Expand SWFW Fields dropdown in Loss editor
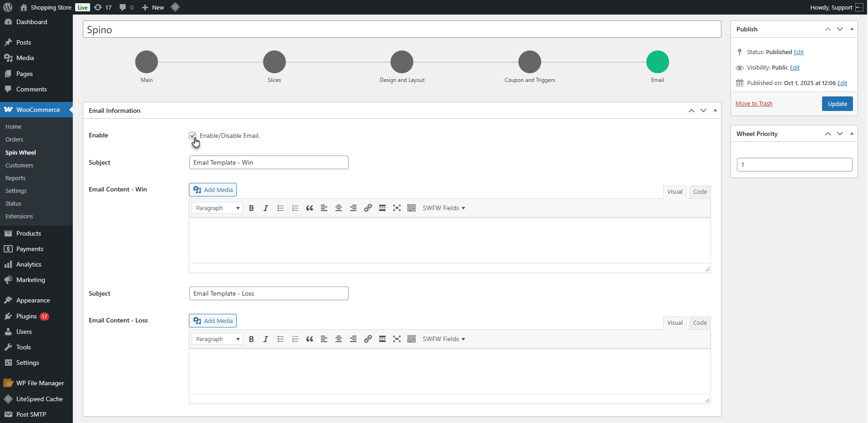The height and width of the screenshot is (423, 868). coord(444,339)
